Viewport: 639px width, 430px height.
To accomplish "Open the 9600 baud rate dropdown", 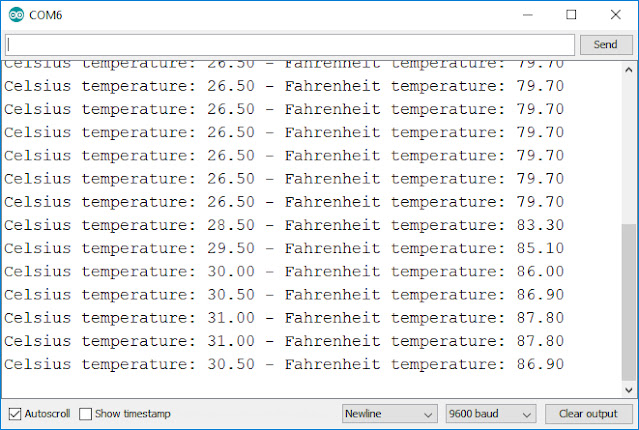I will pyautogui.click(x=491, y=414).
